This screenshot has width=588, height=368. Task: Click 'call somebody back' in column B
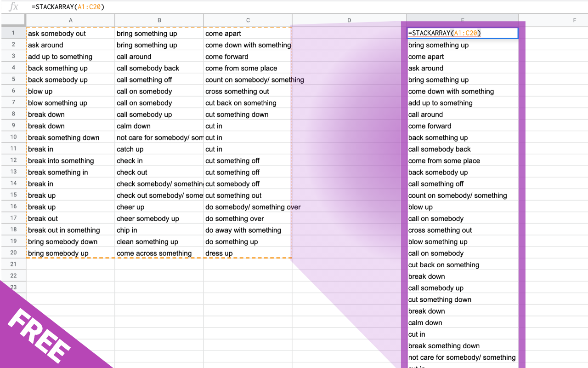point(159,68)
